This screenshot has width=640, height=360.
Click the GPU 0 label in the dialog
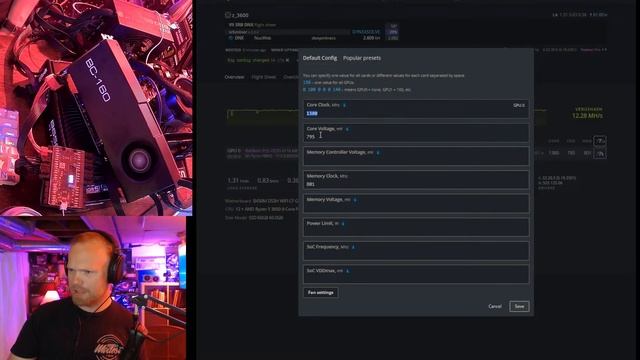(519, 105)
